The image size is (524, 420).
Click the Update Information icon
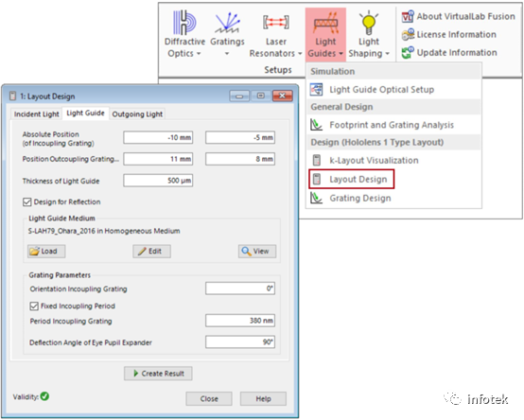click(x=408, y=52)
